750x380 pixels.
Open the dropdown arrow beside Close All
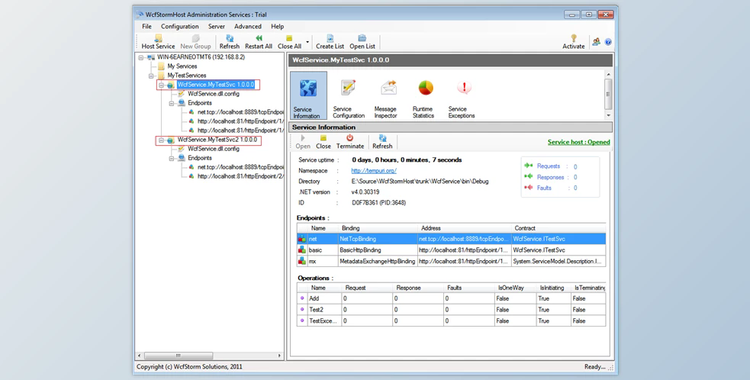307,42
